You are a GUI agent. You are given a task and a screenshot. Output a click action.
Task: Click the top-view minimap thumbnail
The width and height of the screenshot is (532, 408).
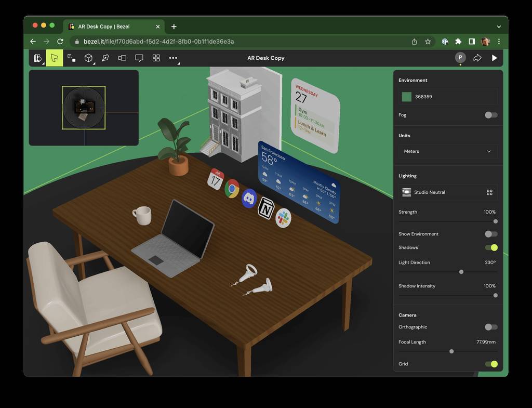(x=84, y=108)
